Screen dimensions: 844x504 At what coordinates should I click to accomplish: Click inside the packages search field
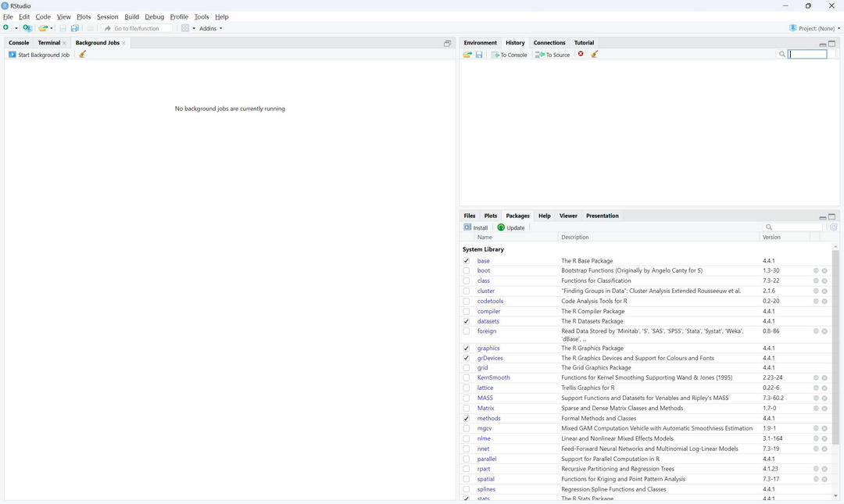pyautogui.click(x=797, y=227)
